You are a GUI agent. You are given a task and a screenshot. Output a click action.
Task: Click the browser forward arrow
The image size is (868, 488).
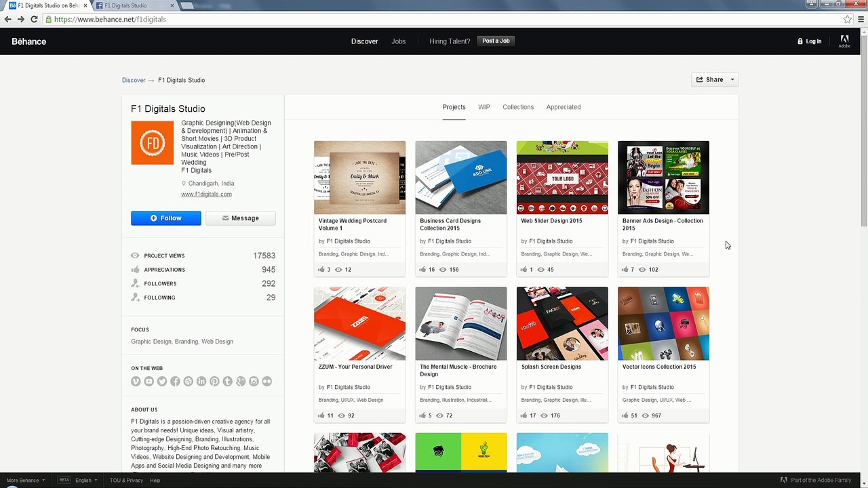(x=21, y=19)
